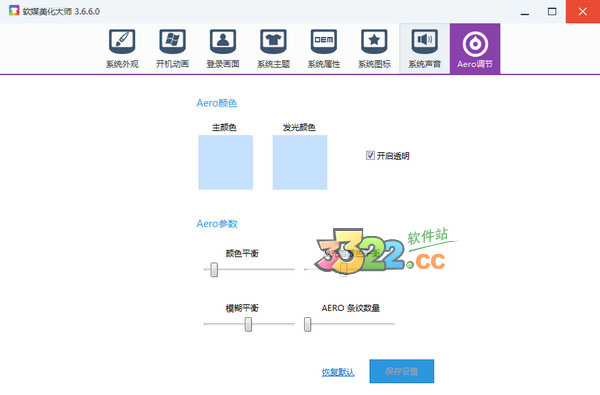Open the 系统声音 system sounds section

coord(425,49)
